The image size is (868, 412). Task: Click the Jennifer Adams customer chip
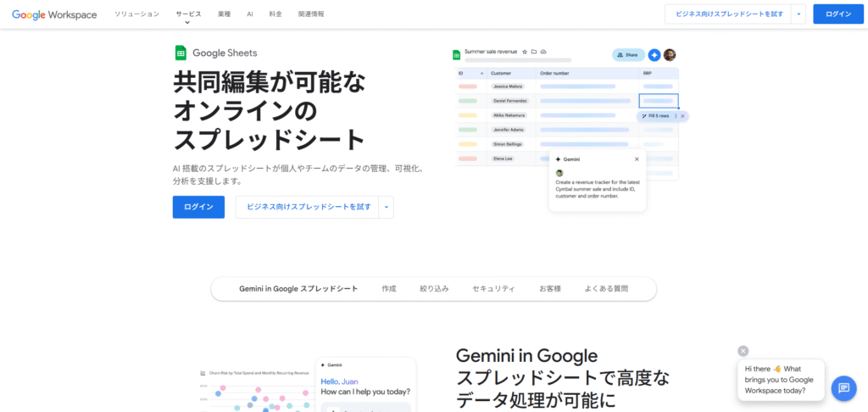click(x=509, y=130)
